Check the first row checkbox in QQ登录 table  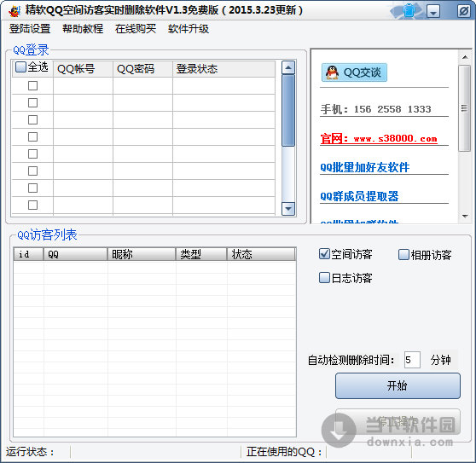pos(32,85)
